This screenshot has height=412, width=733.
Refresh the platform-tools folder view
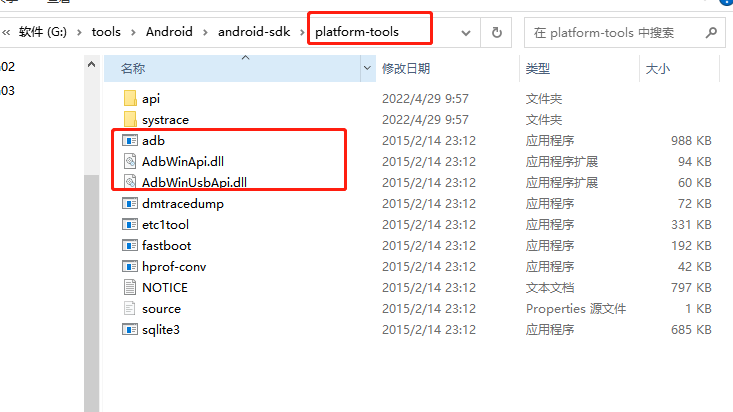click(496, 32)
